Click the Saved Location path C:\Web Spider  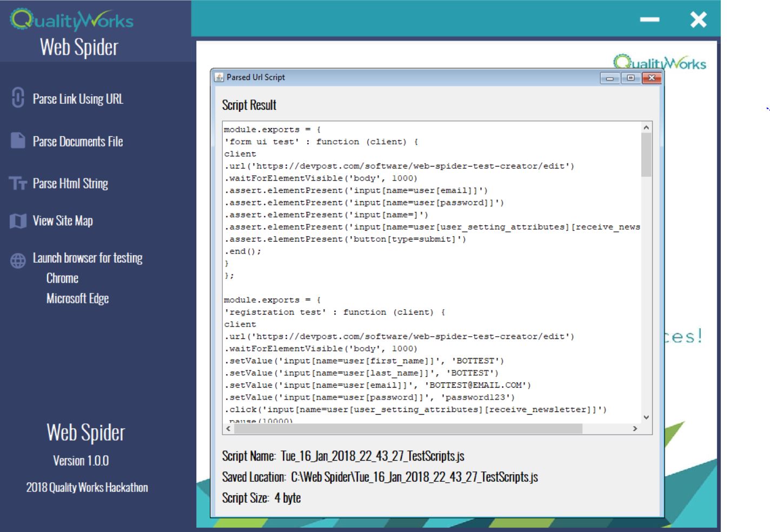414,477
